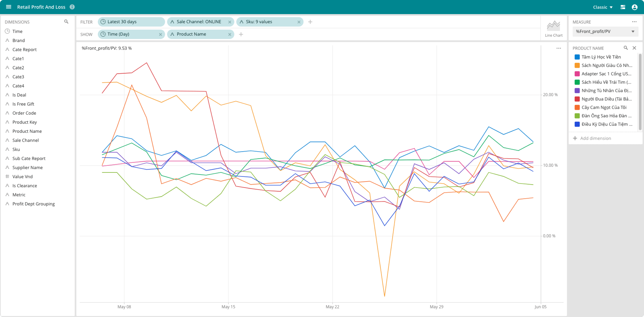Select the Metric dimension
Image resolution: width=644 pixels, height=317 pixels.
point(37,195)
